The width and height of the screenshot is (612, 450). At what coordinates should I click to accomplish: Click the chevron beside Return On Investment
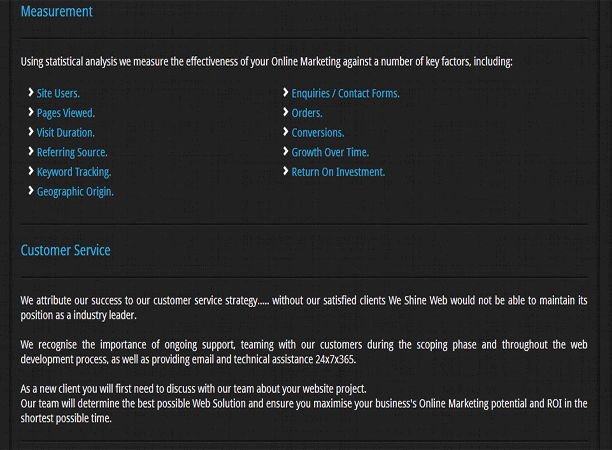286,171
